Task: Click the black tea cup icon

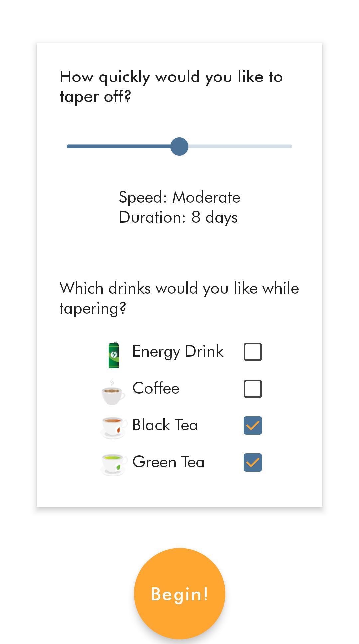Action: tap(114, 428)
